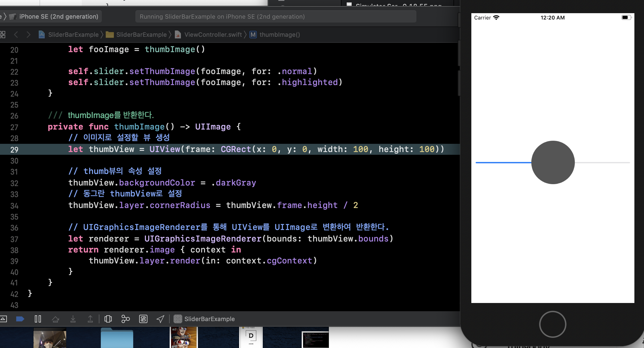Screen dimensions: 644x348
Task: Click Simulate Location arrow icon
Action: pos(160,319)
